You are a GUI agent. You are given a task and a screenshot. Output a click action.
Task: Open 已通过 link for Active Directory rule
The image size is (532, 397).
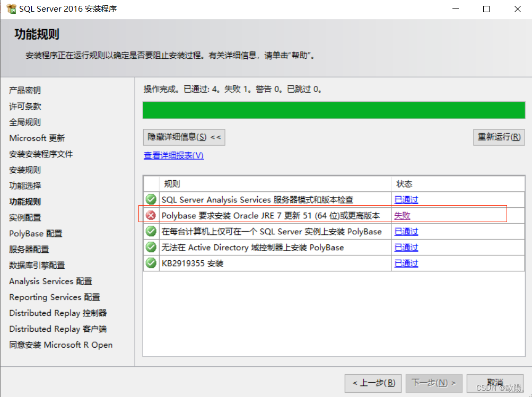[406, 248]
